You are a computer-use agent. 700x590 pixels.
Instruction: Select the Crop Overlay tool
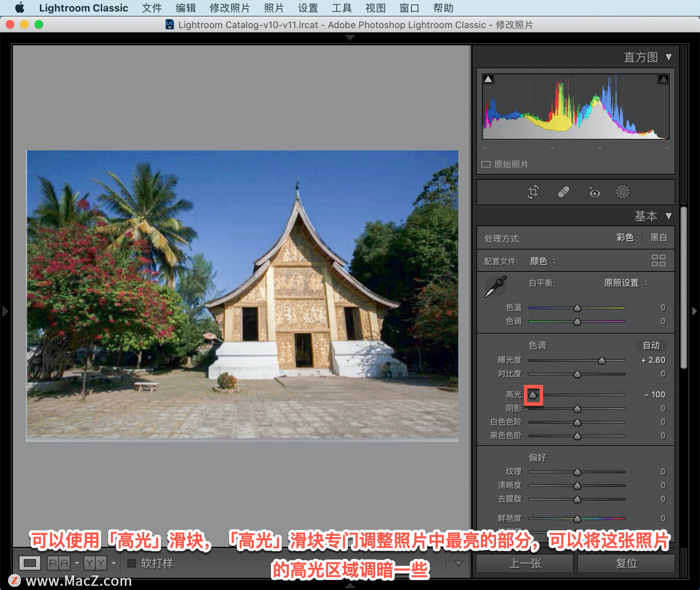tap(533, 192)
